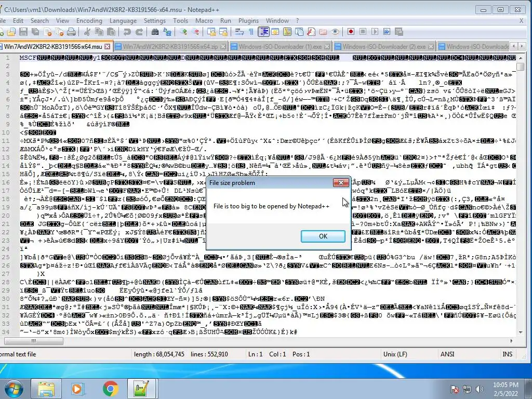The image size is (532, 399).
Task: Click the Close All toolbar icon
Action: click(59, 32)
